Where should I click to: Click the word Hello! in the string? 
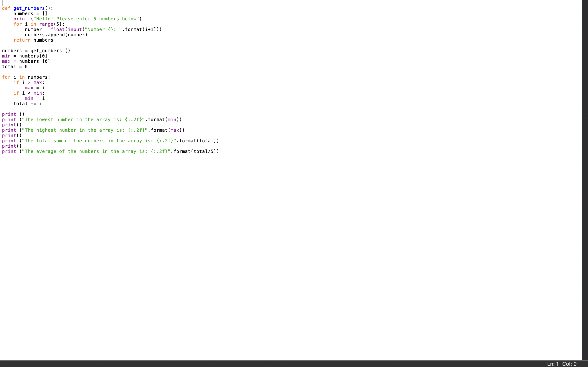coord(45,19)
